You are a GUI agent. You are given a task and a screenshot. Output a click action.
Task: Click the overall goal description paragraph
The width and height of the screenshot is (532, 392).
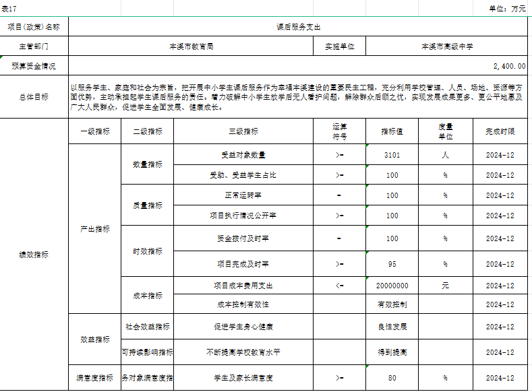(297, 97)
